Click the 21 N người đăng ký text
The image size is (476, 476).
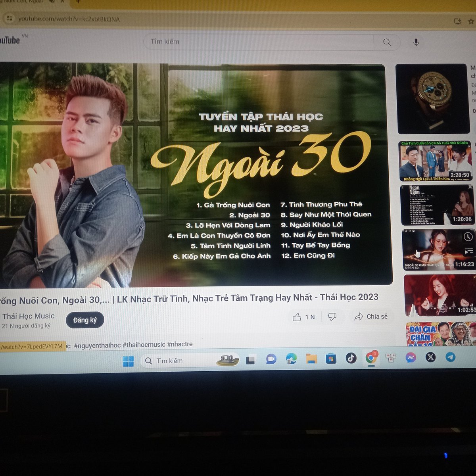click(x=27, y=326)
